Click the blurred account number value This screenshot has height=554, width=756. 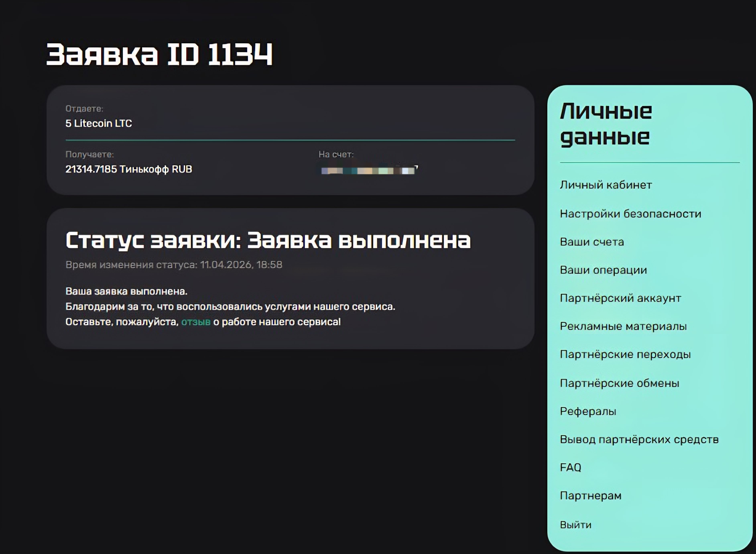[x=369, y=170]
